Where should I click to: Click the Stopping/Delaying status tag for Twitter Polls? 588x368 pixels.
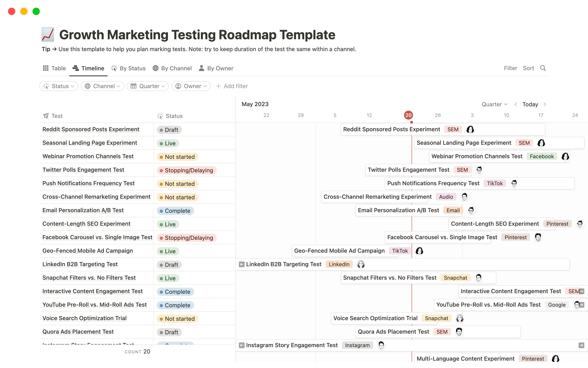(x=187, y=170)
